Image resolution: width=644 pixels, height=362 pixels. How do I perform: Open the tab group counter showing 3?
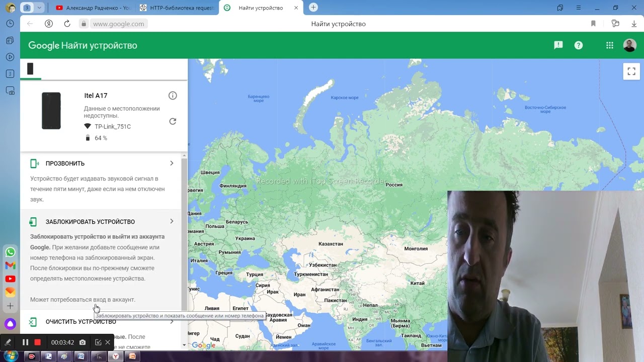(27, 8)
